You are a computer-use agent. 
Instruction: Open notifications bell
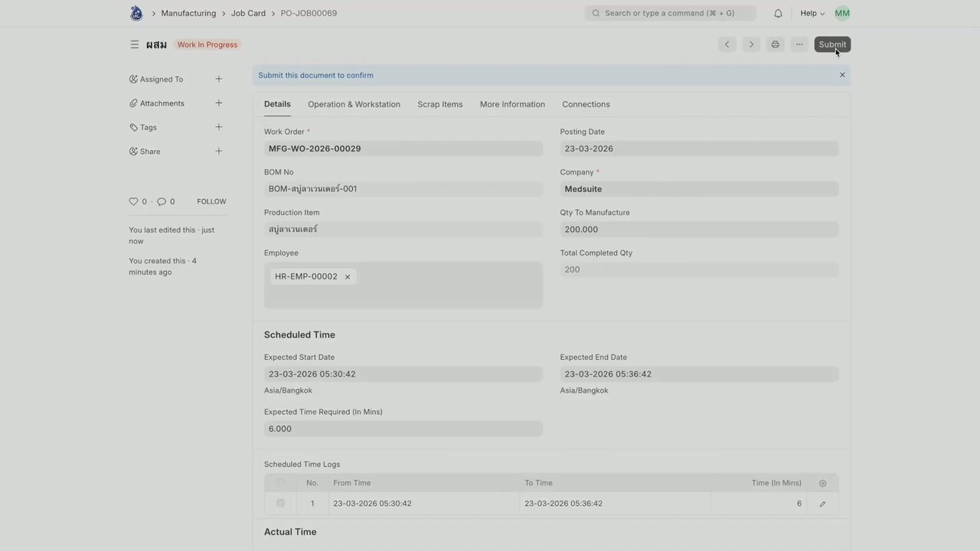tap(778, 13)
